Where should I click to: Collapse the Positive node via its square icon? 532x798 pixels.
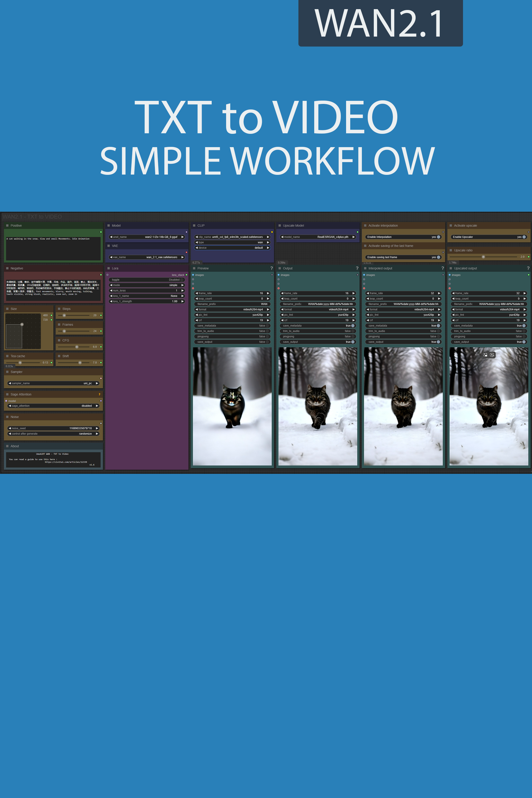[x=7, y=226]
